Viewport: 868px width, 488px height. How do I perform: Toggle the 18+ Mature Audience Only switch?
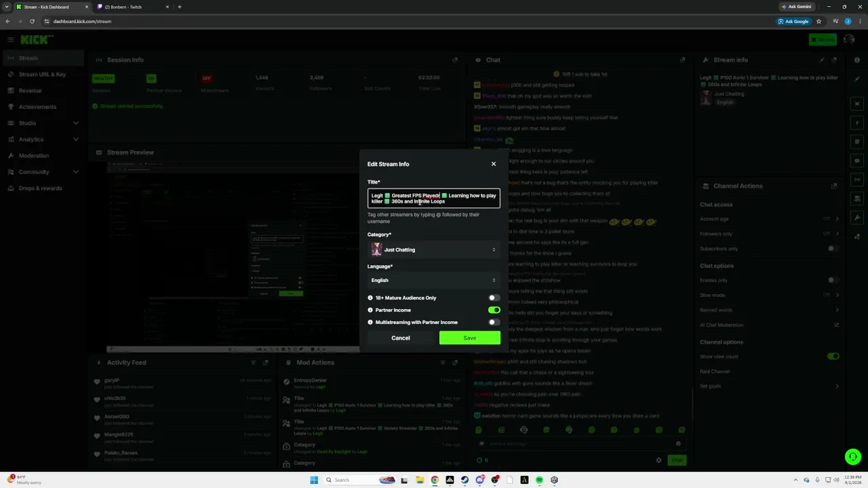coord(494,298)
